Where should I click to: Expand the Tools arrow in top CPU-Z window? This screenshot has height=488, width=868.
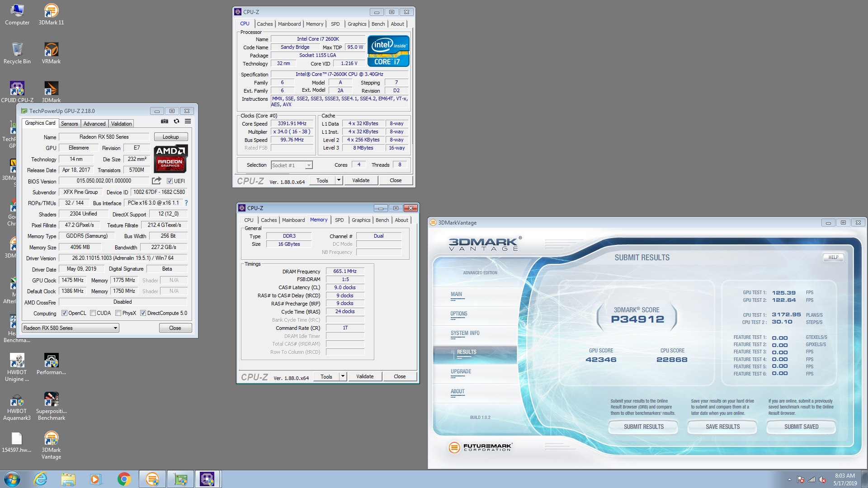tap(338, 180)
